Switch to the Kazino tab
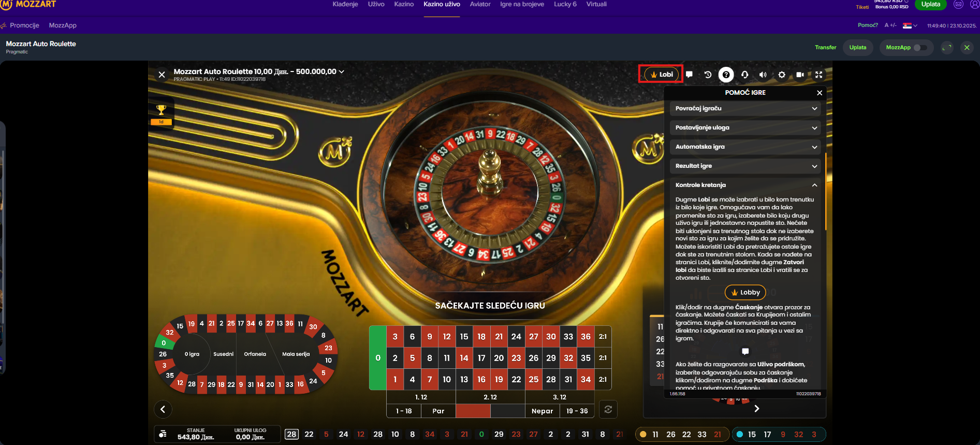Screen dimensions: 980x445 click(404, 4)
